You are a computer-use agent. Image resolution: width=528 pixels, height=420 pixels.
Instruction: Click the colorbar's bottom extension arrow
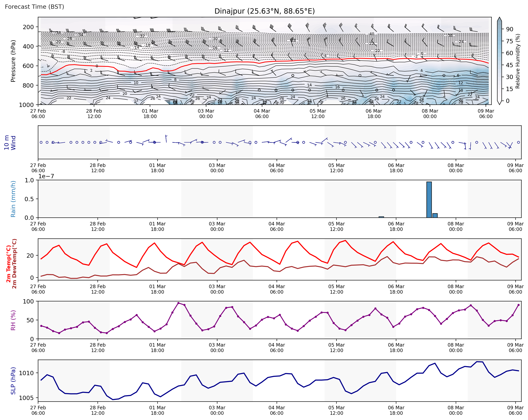pyautogui.click(x=500, y=102)
